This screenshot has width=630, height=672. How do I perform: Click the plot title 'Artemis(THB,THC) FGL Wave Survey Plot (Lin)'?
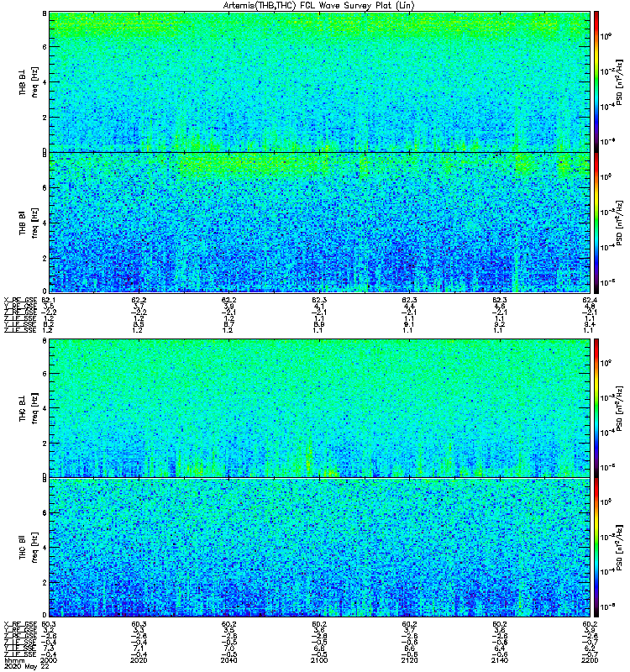[x=319, y=6]
